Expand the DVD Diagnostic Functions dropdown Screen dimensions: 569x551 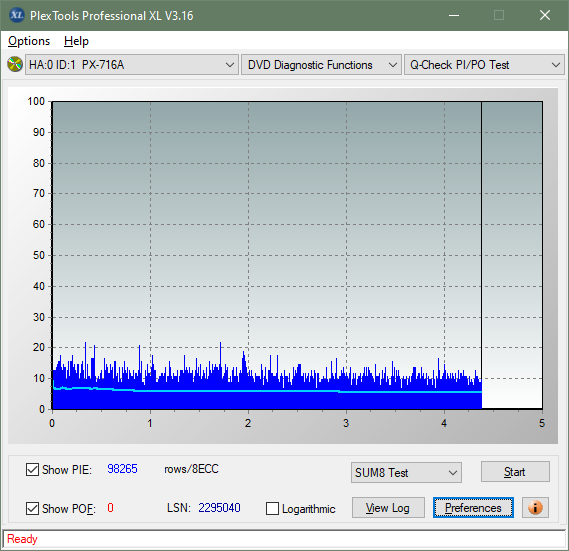click(321, 65)
